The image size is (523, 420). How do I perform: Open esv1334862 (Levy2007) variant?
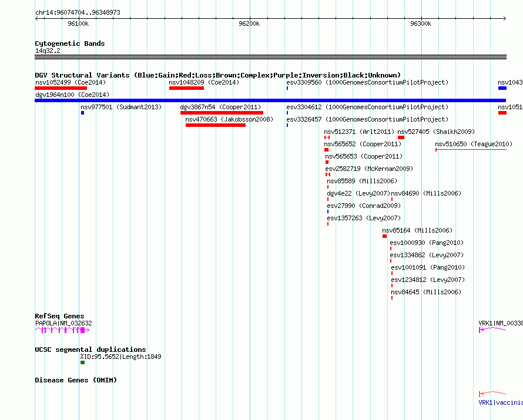(x=427, y=255)
